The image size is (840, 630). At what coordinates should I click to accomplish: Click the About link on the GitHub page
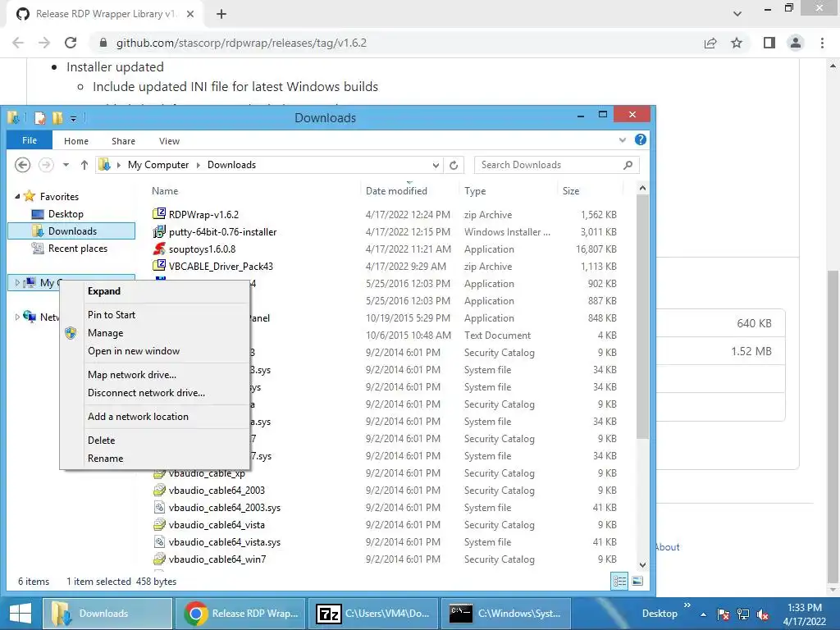point(668,547)
